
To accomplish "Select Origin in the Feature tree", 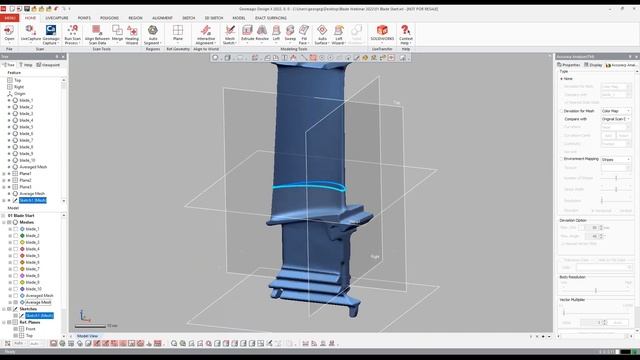I will [19, 93].
